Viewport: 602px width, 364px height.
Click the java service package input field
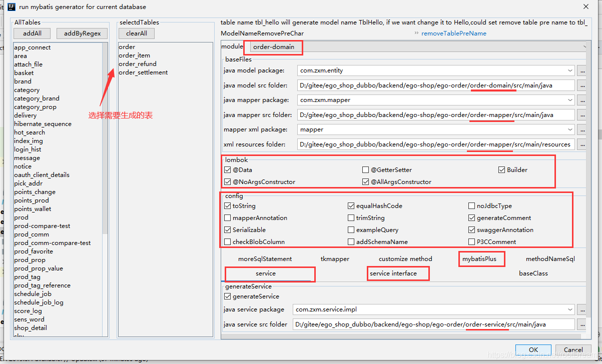click(434, 309)
